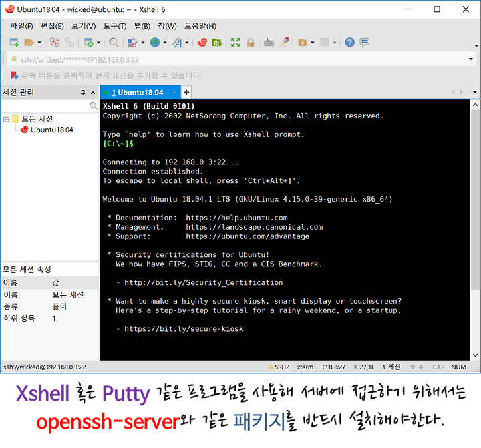Open Help via blue question mark
This screenshot has width=481, height=448.
(349, 42)
